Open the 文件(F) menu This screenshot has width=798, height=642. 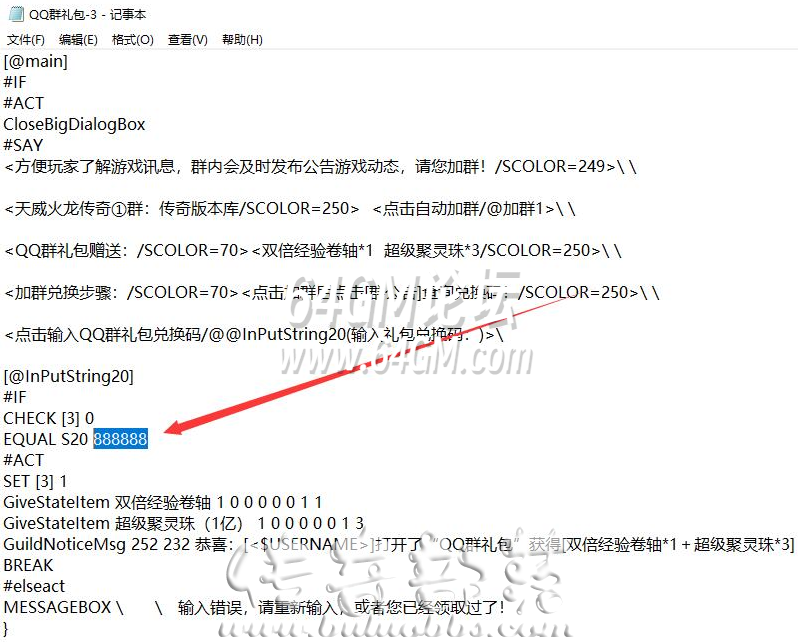(26, 40)
